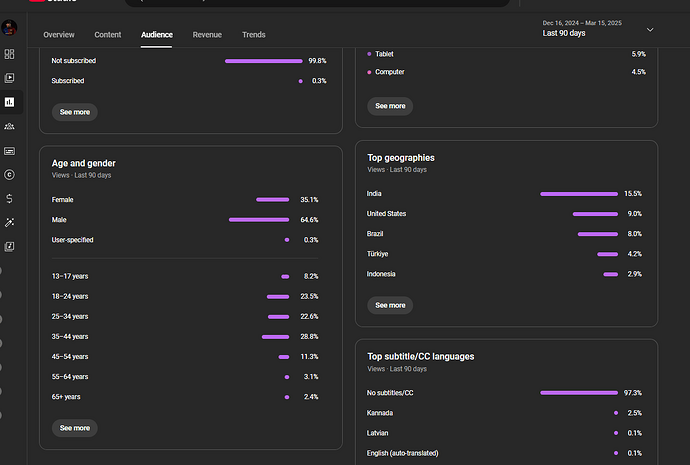Image resolution: width=690 pixels, height=465 pixels.
Task: Click the purple bar for Male viewers
Action: [x=259, y=220]
